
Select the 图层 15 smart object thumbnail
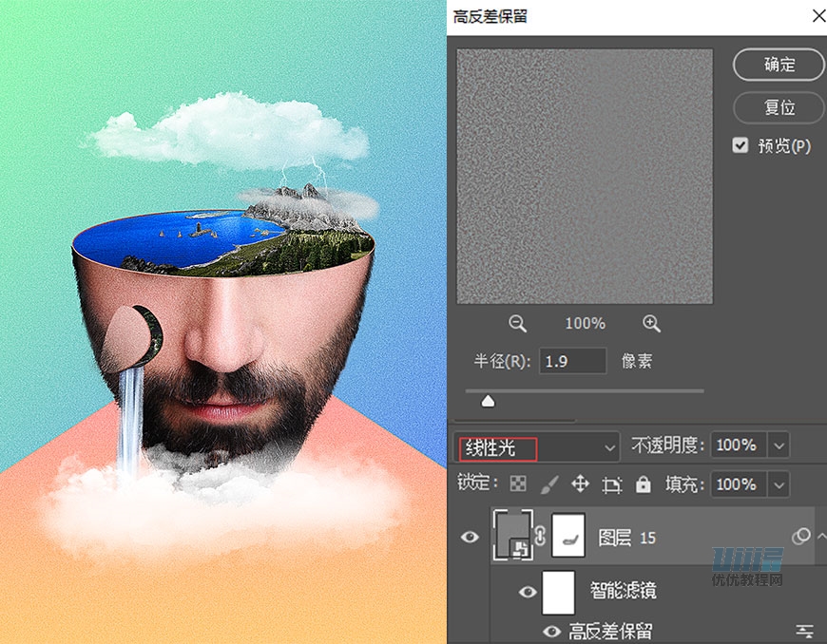pos(512,535)
